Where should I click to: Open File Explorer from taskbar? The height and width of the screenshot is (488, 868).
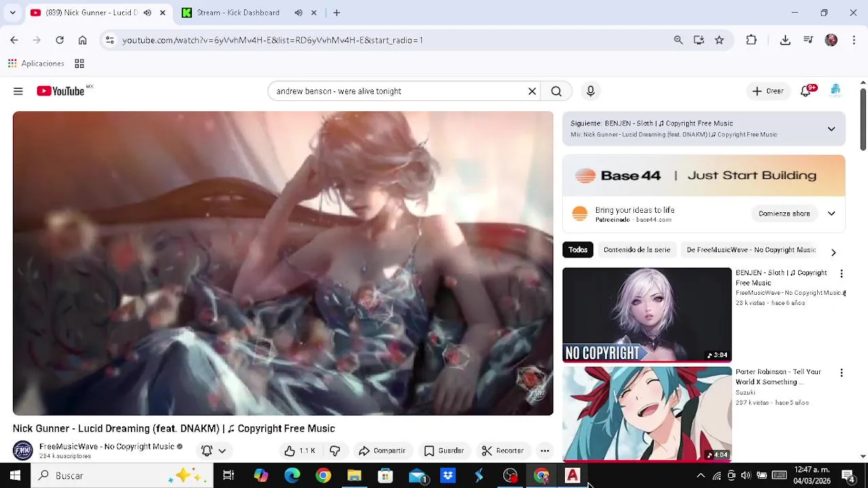354,476
